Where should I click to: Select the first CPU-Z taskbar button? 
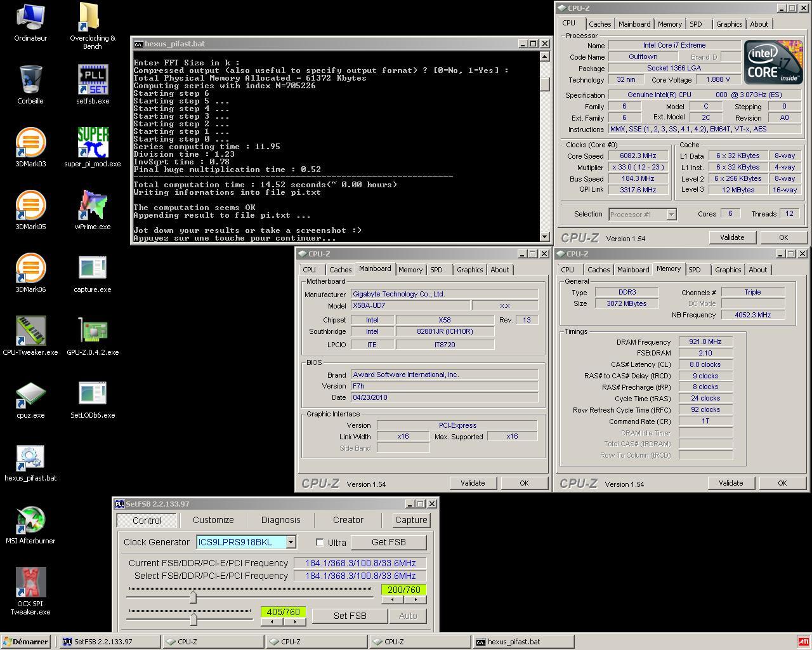click(x=213, y=642)
